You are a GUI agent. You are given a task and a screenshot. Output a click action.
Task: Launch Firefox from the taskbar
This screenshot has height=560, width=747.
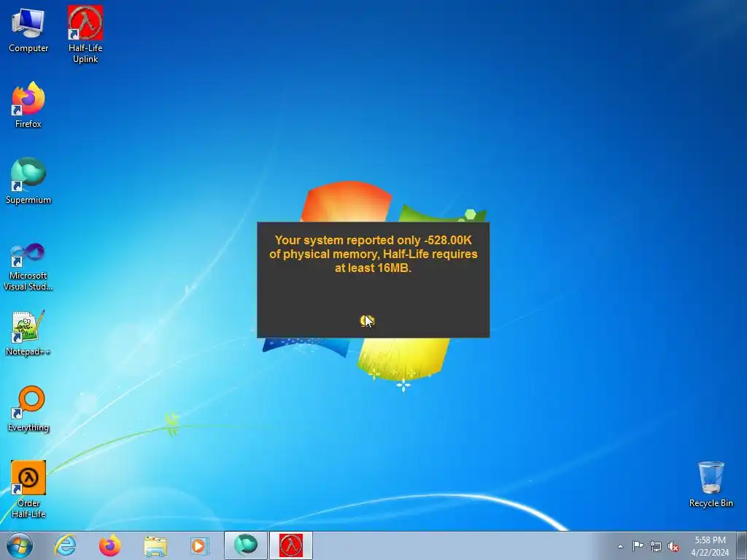coord(109,545)
